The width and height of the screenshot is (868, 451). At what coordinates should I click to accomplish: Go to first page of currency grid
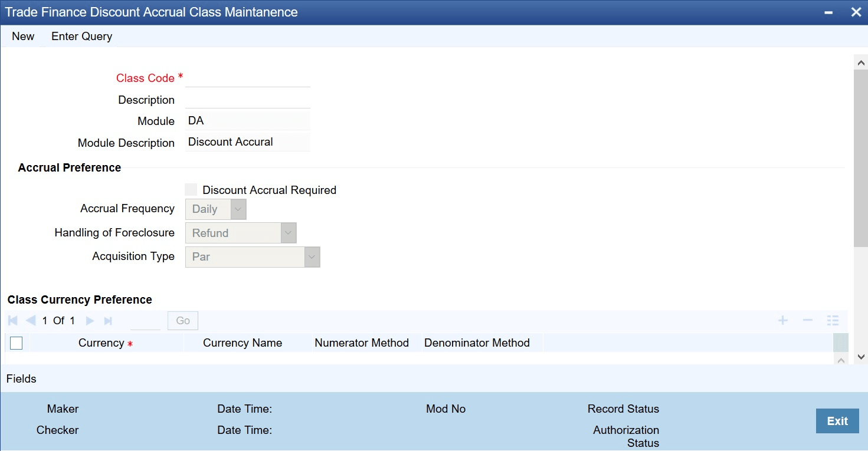click(13, 321)
